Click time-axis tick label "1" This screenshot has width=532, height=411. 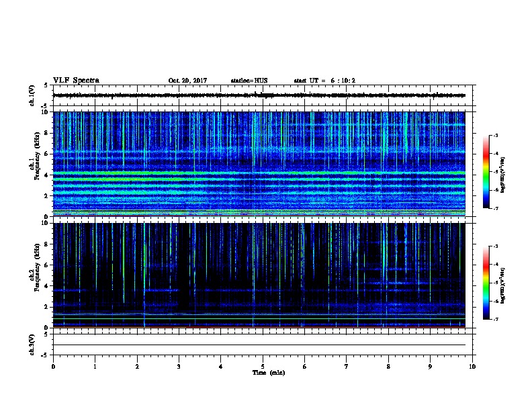95,367
